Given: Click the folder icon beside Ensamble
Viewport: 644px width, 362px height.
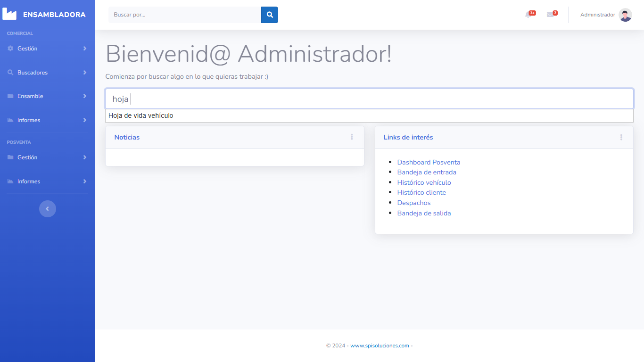Looking at the screenshot, I should (x=10, y=96).
